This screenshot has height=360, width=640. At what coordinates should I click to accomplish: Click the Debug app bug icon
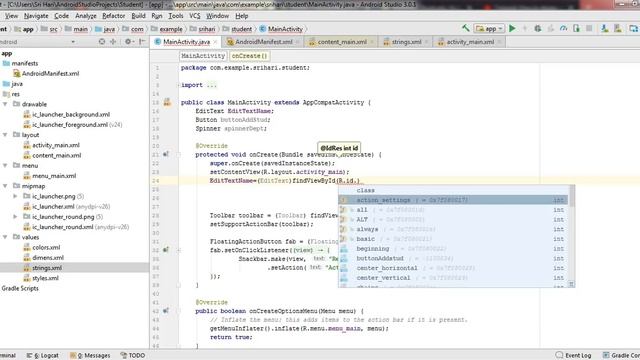tap(538, 28)
